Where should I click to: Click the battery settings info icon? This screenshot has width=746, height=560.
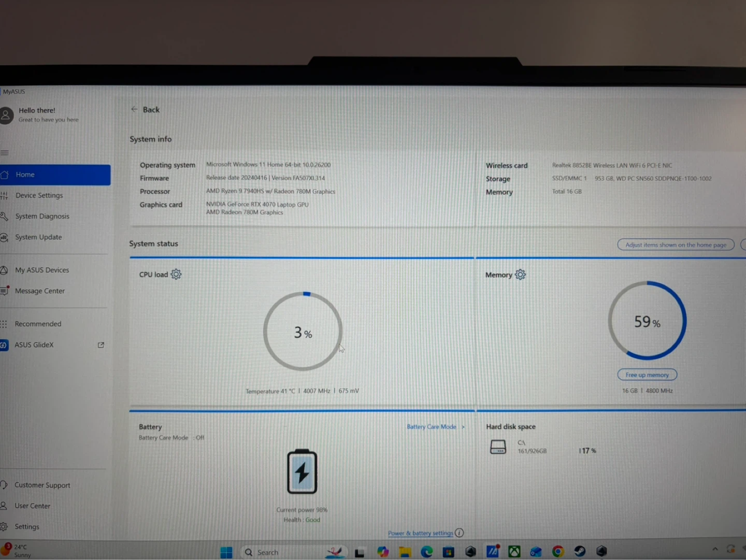pyautogui.click(x=460, y=533)
